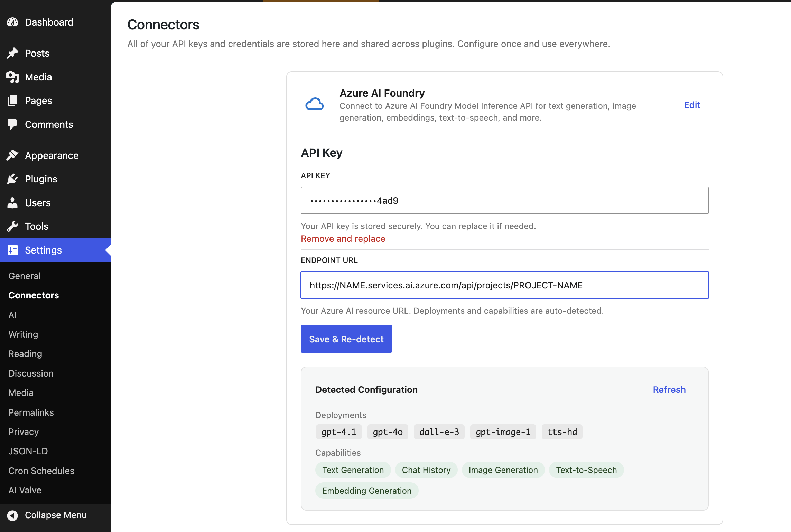The width and height of the screenshot is (791, 532).
Task: Select Connectors submenu item
Action: point(34,295)
